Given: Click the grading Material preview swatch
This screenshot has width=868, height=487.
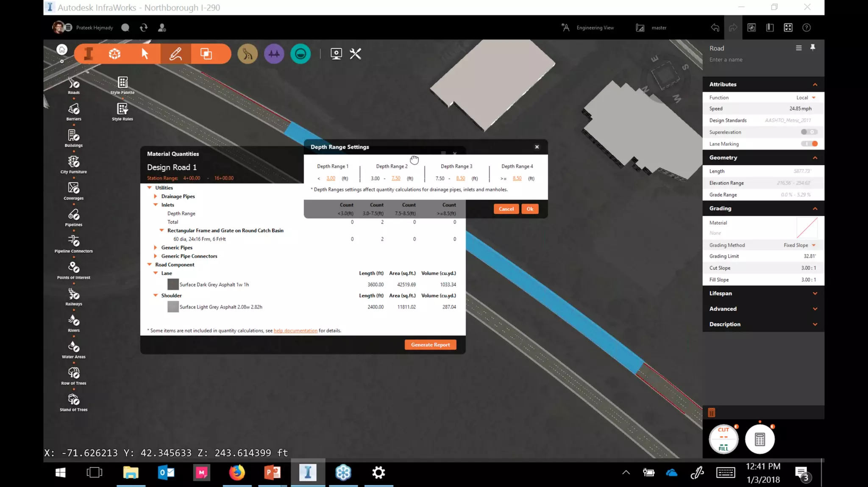Looking at the screenshot, I should click(x=807, y=228).
